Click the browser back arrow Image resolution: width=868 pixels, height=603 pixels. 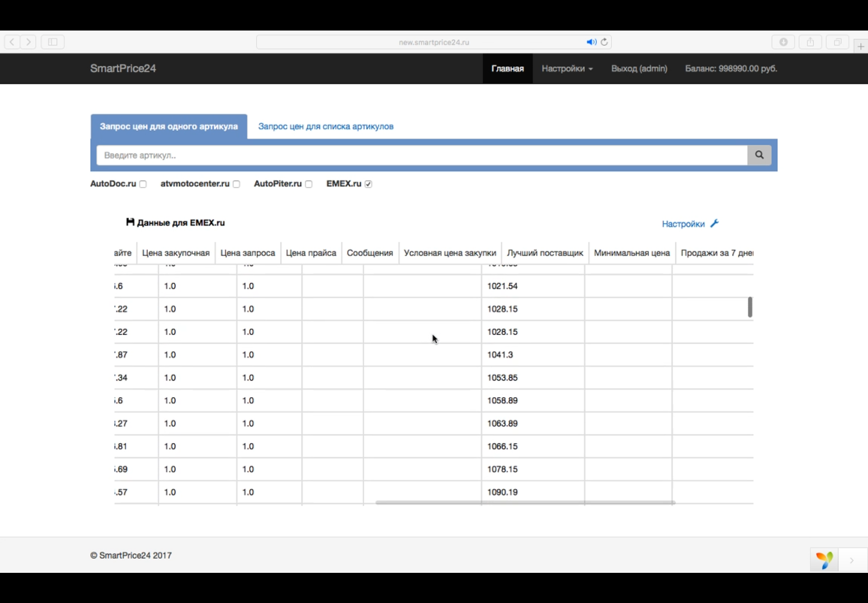coord(12,42)
